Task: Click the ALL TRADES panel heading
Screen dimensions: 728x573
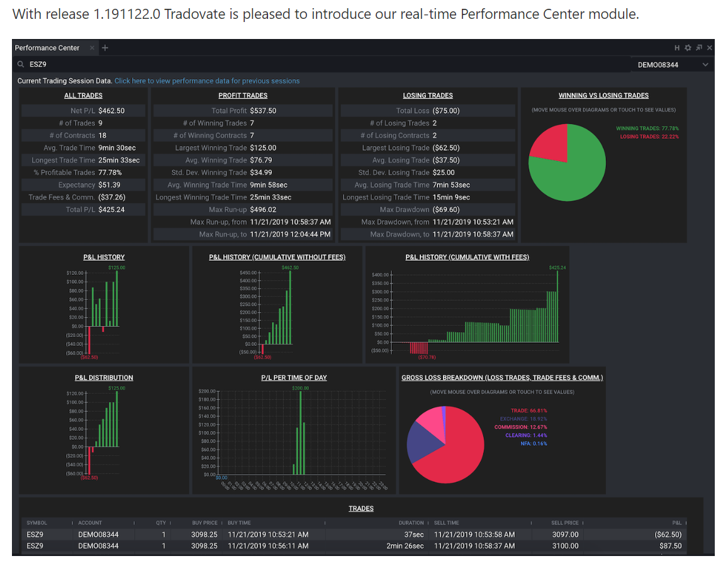Action: [x=83, y=96]
